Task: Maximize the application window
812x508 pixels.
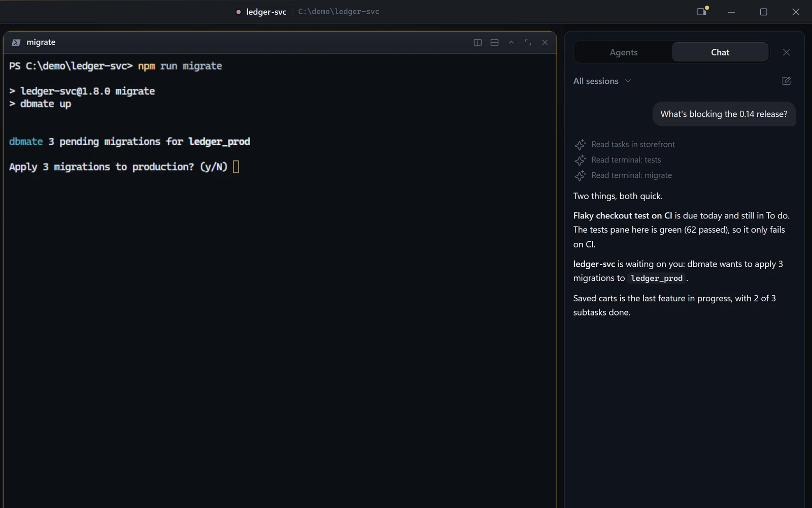Action: 763,12
